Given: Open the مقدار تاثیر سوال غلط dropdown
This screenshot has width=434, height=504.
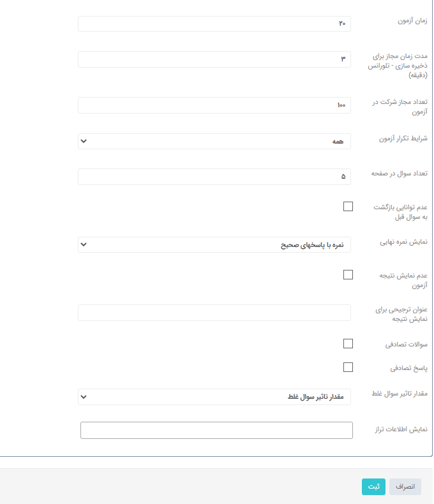Looking at the screenshot, I should point(214,397).
